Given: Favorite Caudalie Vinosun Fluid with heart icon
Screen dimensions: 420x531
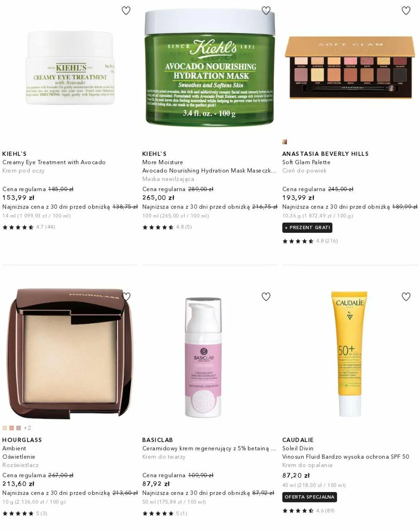Looking at the screenshot, I should (x=406, y=297).
